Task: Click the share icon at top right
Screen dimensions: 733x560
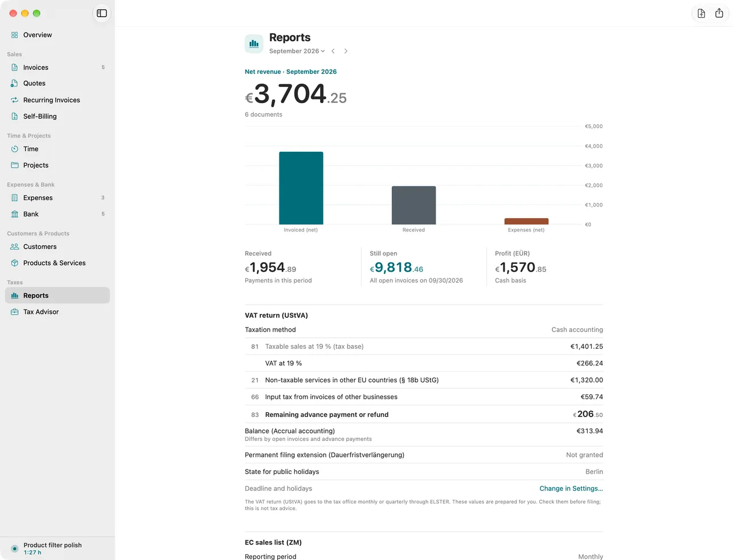Action: [719, 13]
